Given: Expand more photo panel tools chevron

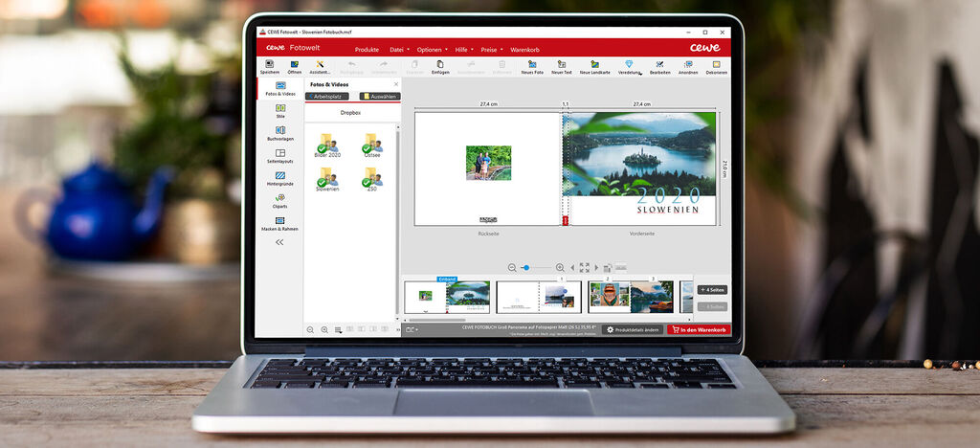Looking at the screenshot, I should [x=397, y=329].
